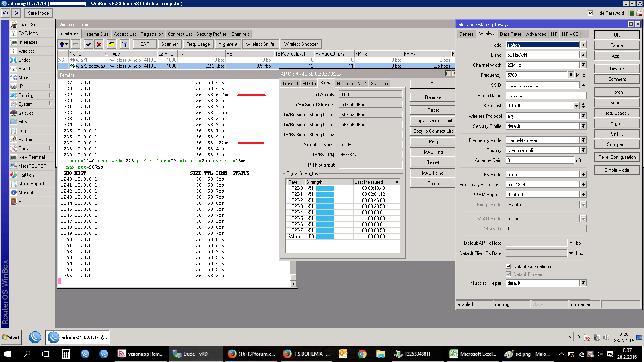
Task: Open Bridge in the left sidebar
Action: click(x=25, y=60)
